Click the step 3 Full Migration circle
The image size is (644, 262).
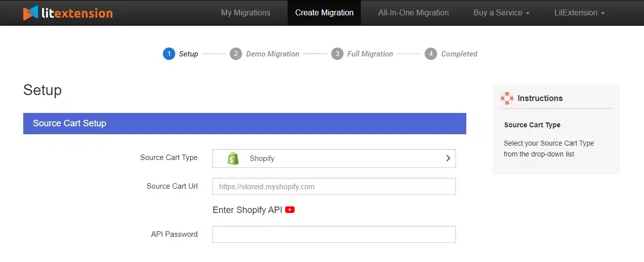(337, 54)
